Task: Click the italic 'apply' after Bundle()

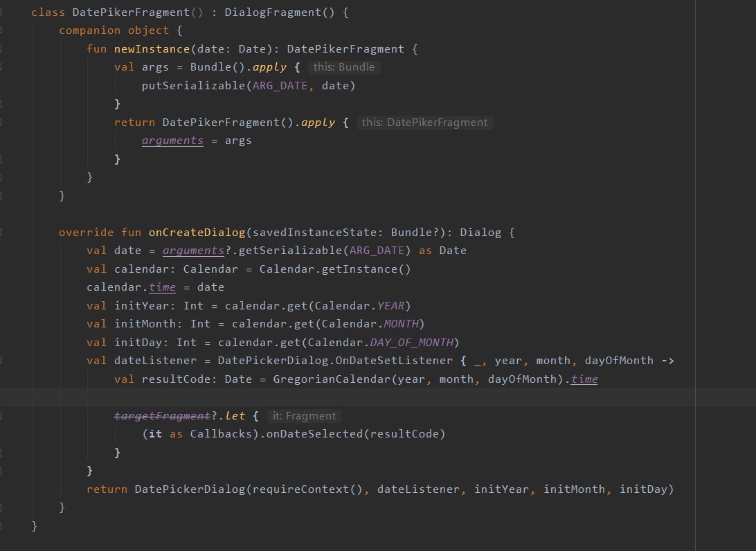Action: tap(269, 67)
